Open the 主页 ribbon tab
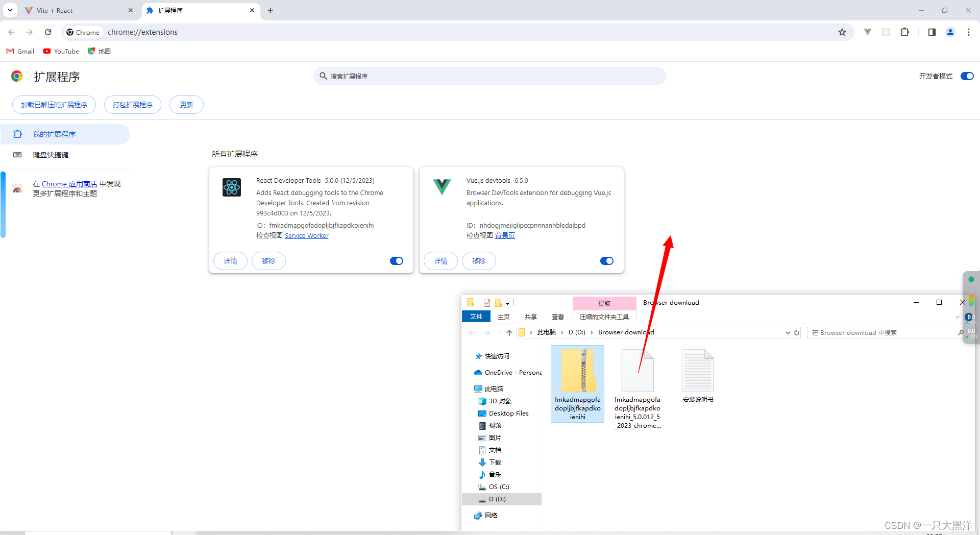The width and height of the screenshot is (980, 535). pos(504,317)
